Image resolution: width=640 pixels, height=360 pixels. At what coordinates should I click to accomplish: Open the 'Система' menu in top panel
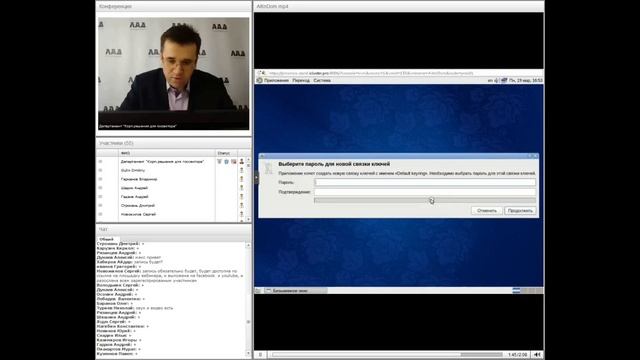click(x=322, y=80)
